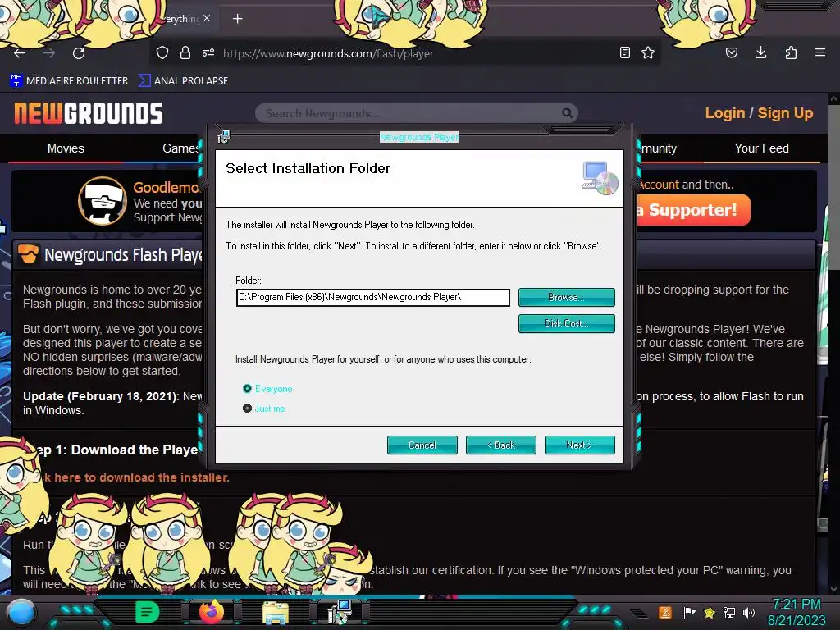Open the Firefox hamburger menu
This screenshot has height=630, width=840.
point(820,52)
